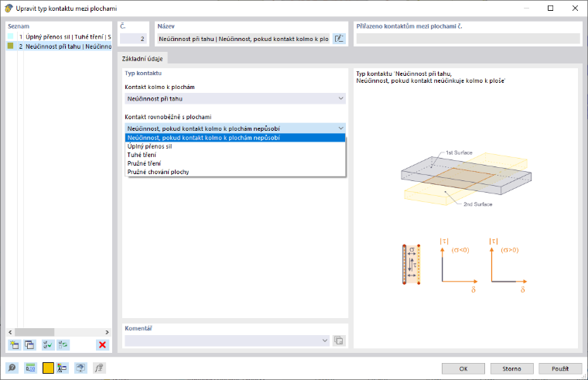Click the Název name text field
The height and width of the screenshot is (380, 588).
pyautogui.click(x=244, y=39)
